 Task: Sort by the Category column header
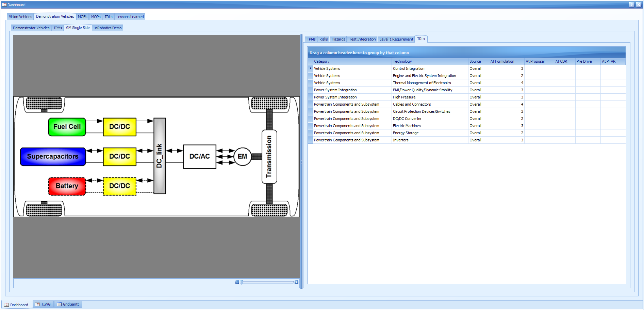click(x=352, y=62)
